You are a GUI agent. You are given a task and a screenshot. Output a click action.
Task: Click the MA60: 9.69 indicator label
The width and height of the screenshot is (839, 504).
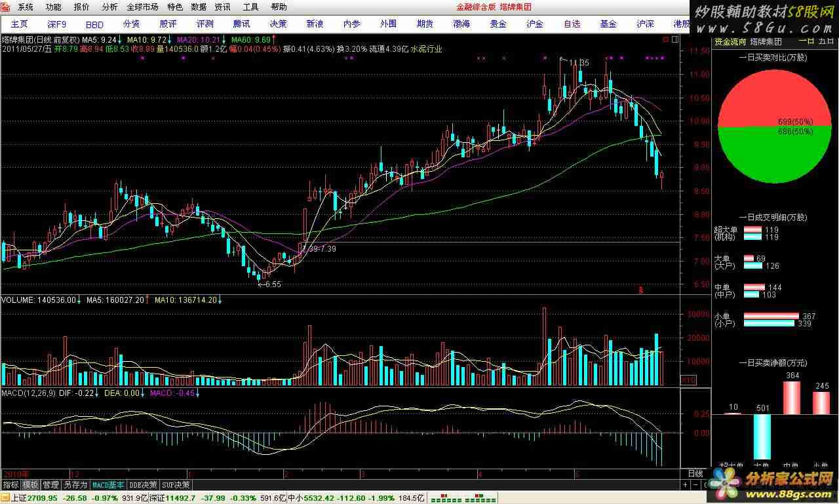tap(252, 40)
